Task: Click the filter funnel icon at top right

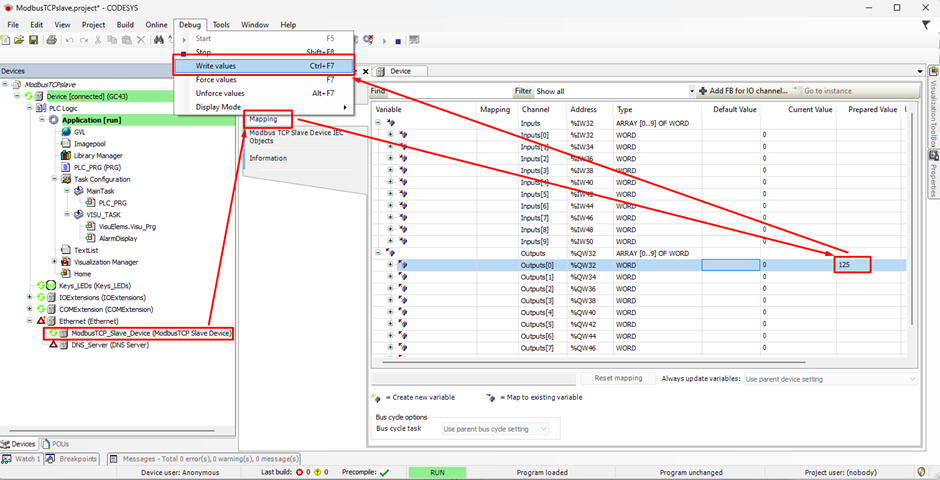Action: point(926,25)
